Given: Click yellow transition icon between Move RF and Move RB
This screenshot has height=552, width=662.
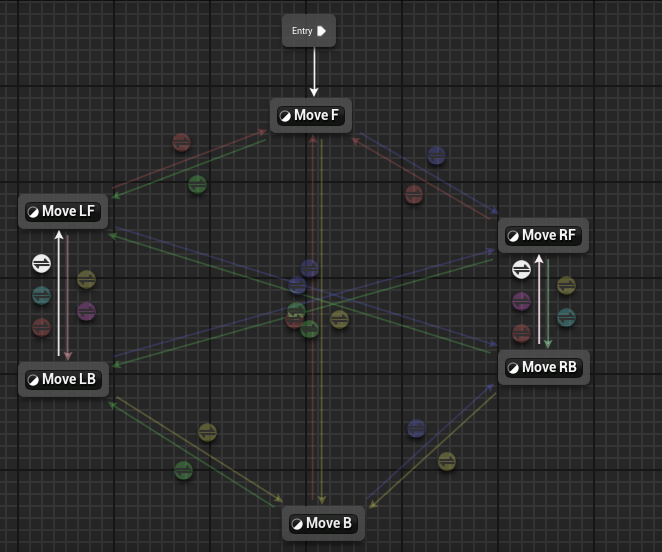Looking at the screenshot, I should (x=566, y=286).
